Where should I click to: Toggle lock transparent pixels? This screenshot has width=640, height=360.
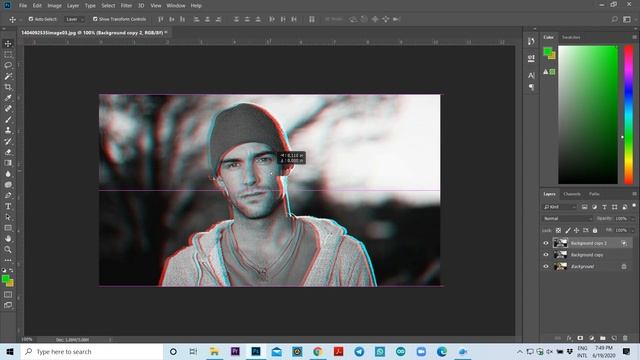point(558,231)
